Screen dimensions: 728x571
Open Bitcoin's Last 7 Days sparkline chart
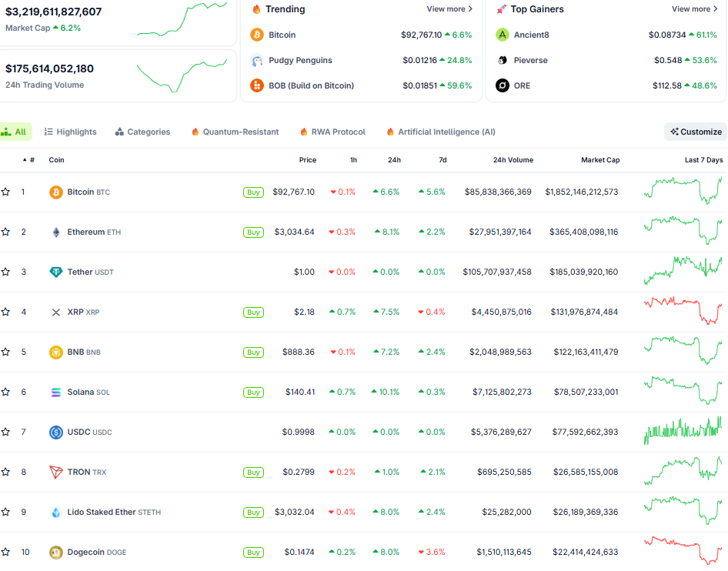[683, 191]
